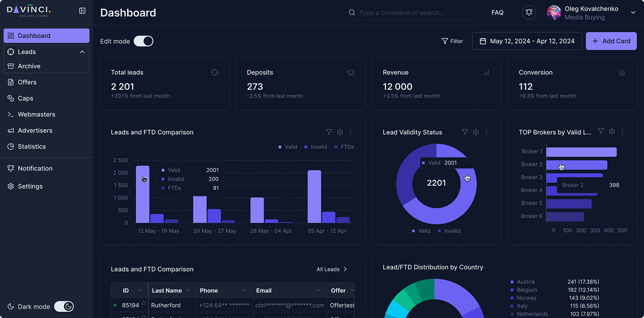Open Webmasters from the sidebar
644x318 pixels.
pos(36,114)
